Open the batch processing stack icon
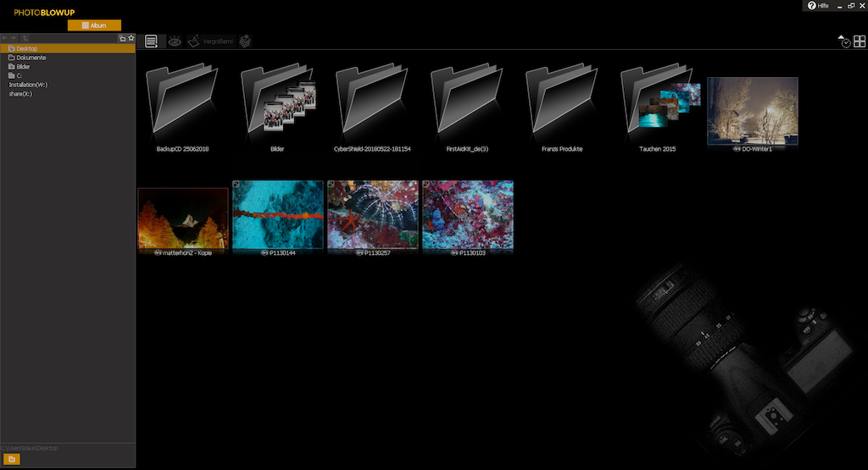Viewport: 868px width, 470px height. click(x=245, y=41)
